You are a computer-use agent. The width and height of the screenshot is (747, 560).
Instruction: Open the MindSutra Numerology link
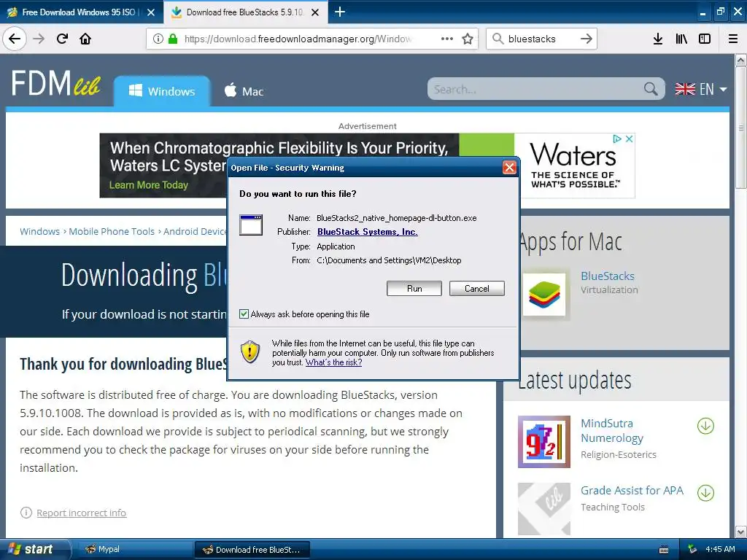[612, 430]
